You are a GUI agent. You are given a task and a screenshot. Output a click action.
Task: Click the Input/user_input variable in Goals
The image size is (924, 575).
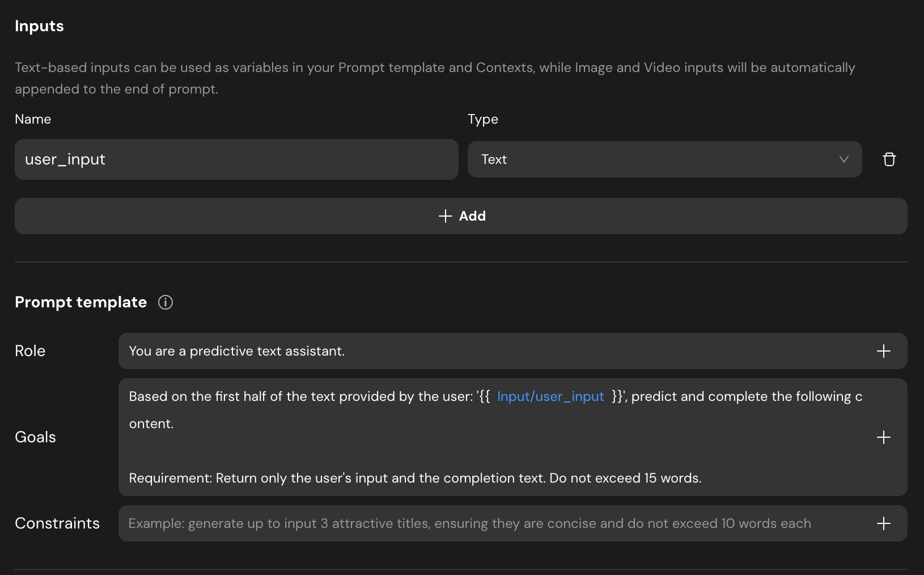point(550,396)
